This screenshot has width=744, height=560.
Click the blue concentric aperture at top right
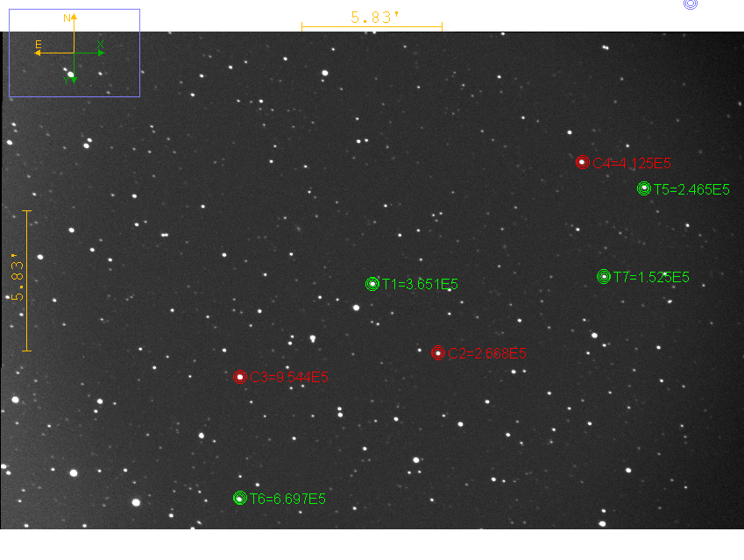coord(690,4)
